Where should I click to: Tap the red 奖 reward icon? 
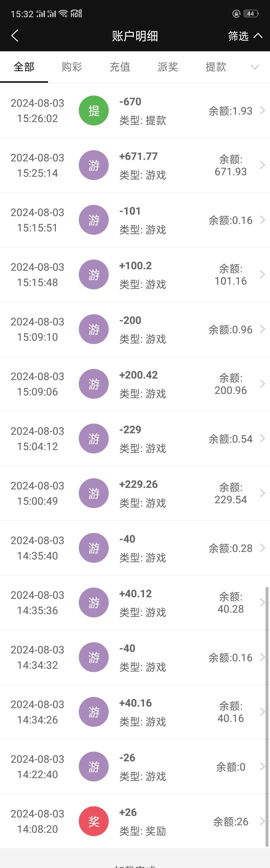(x=94, y=821)
